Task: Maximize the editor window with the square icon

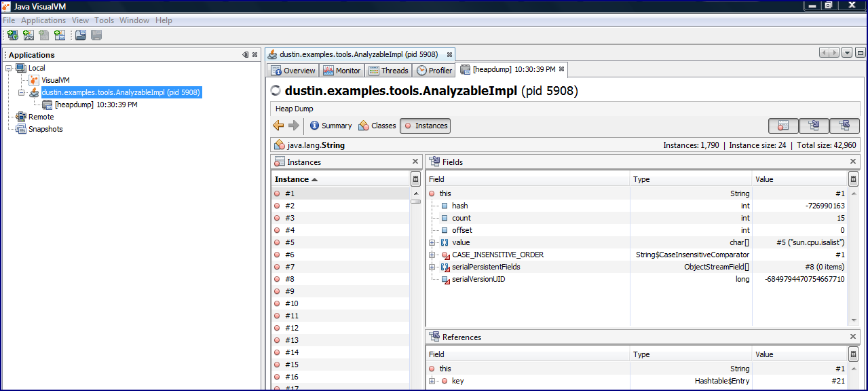Action: pyautogui.click(x=860, y=53)
